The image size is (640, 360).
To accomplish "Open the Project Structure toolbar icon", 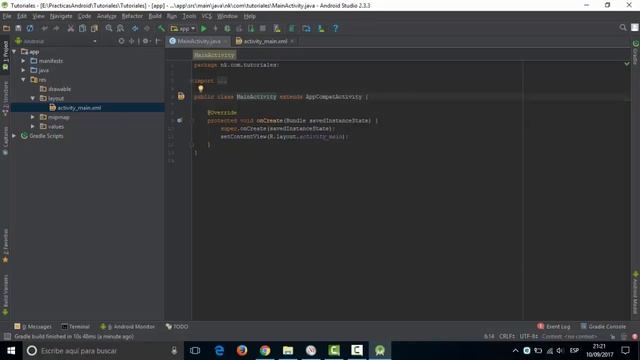I will (307, 29).
